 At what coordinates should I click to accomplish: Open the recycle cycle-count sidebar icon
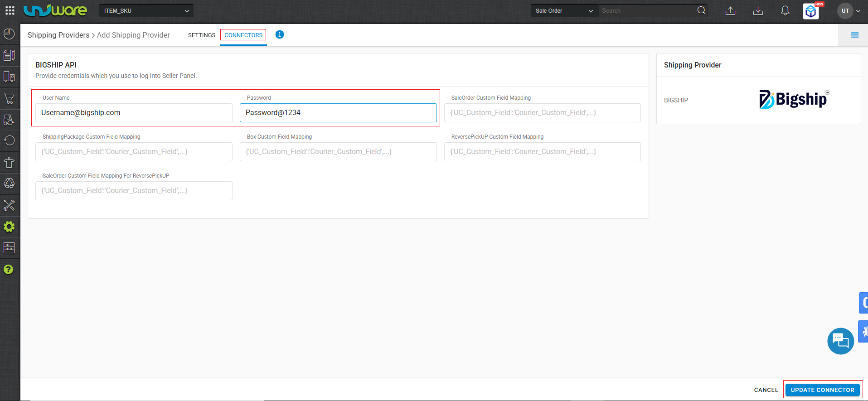9,184
